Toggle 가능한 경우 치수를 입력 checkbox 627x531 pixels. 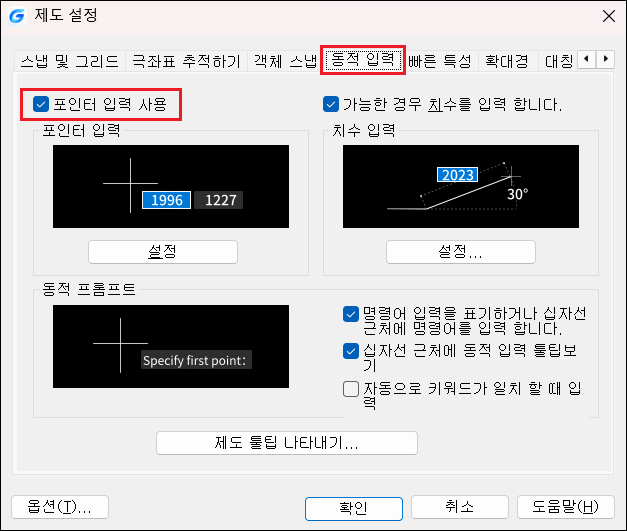click(331, 104)
